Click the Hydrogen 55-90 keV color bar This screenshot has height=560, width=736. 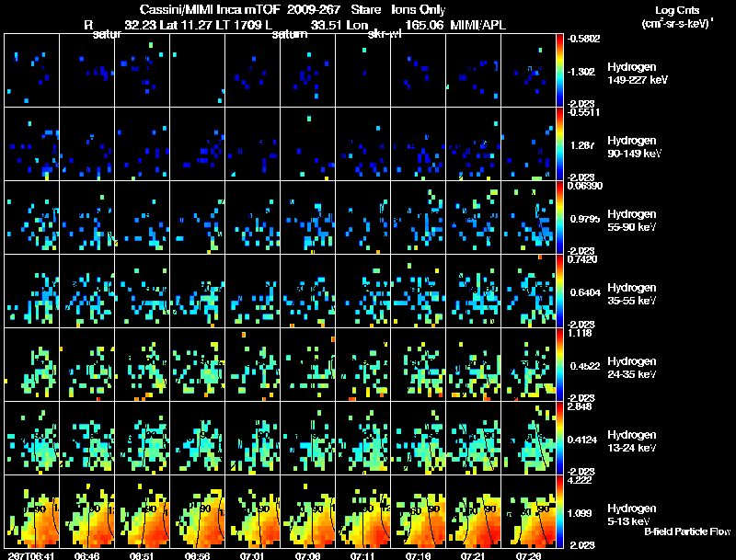tap(559, 218)
